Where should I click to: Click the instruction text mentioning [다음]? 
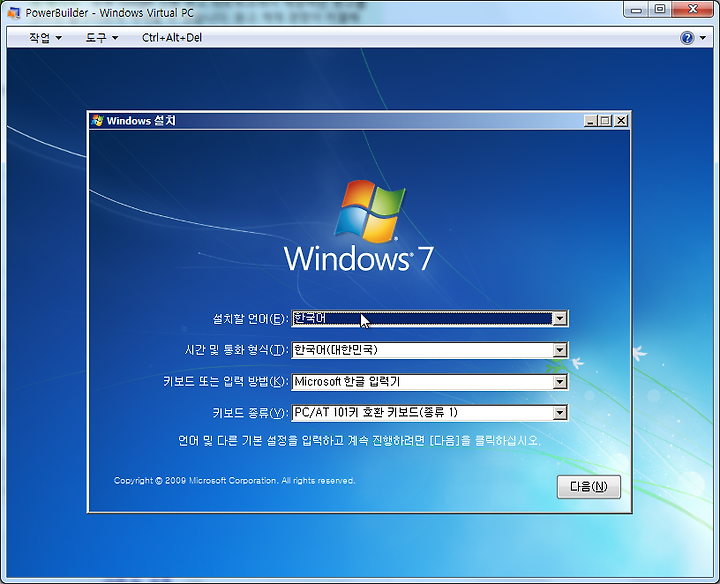[x=360, y=441]
